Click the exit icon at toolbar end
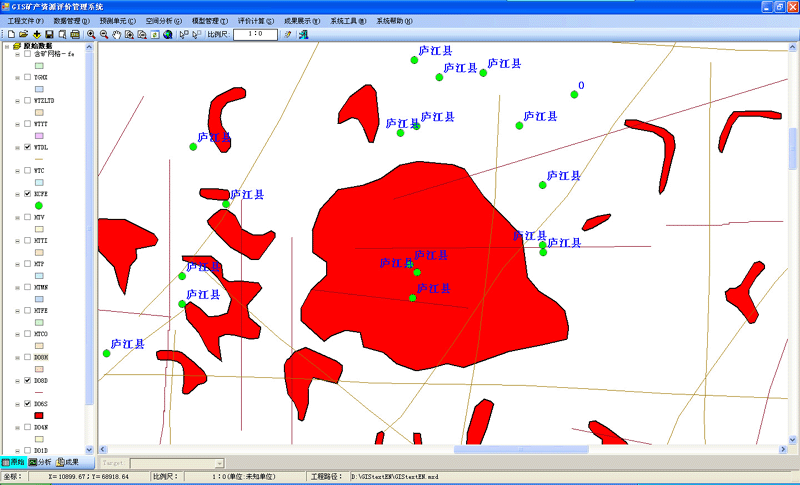This screenshot has width=800, height=485. (303, 34)
